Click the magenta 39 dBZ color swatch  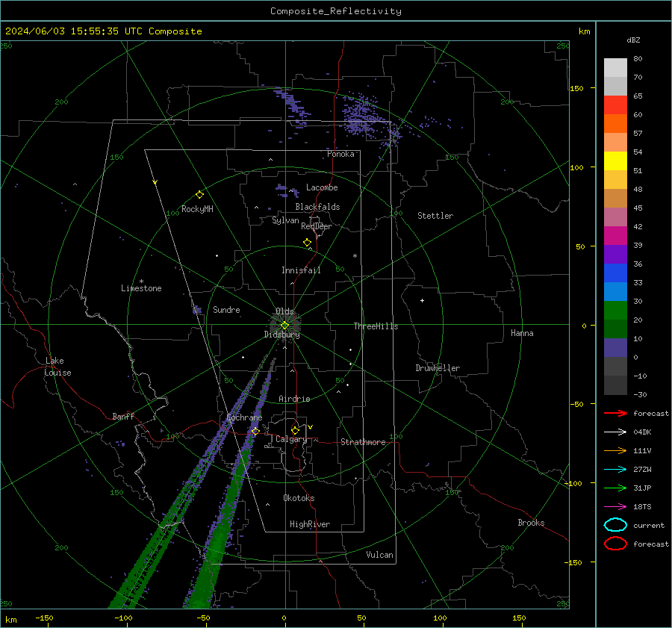[615, 236]
